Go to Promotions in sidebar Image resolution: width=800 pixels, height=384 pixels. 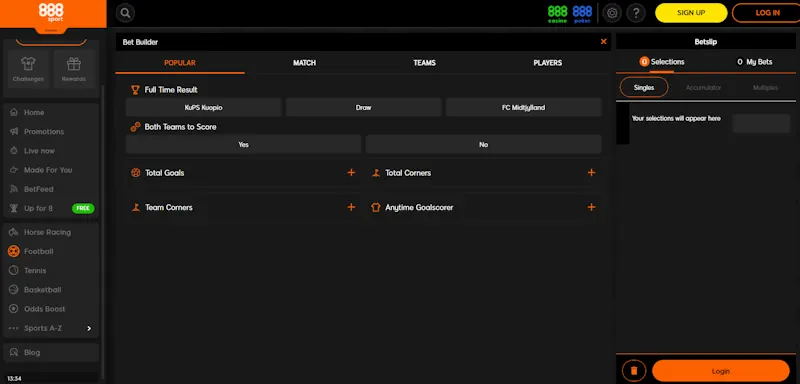click(44, 132)
